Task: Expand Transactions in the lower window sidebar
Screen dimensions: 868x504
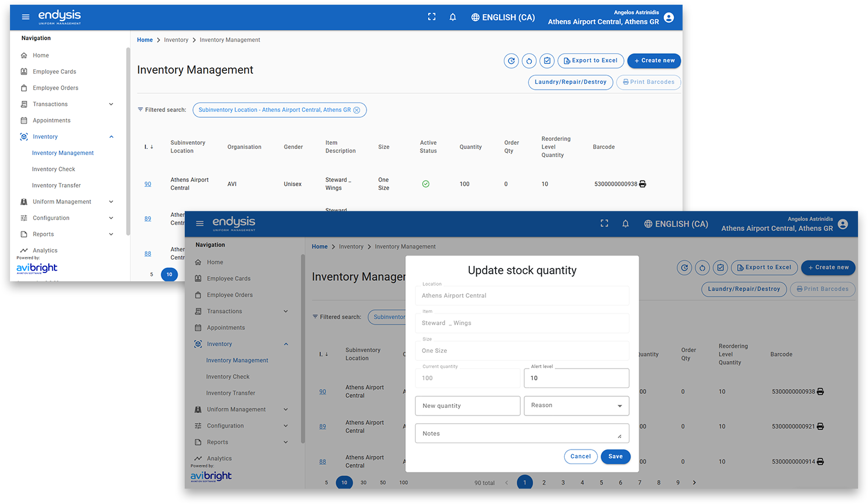Action: click(286, 312)
